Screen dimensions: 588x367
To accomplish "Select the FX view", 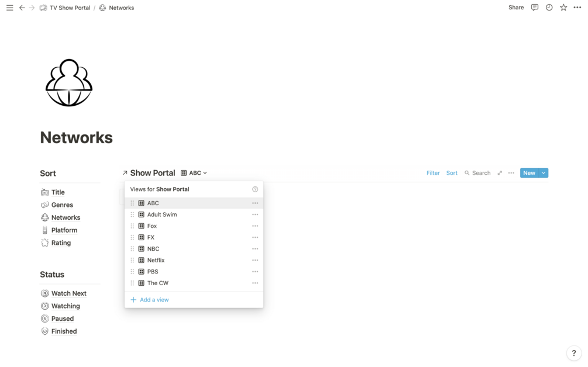I will (x=194, y=237).
